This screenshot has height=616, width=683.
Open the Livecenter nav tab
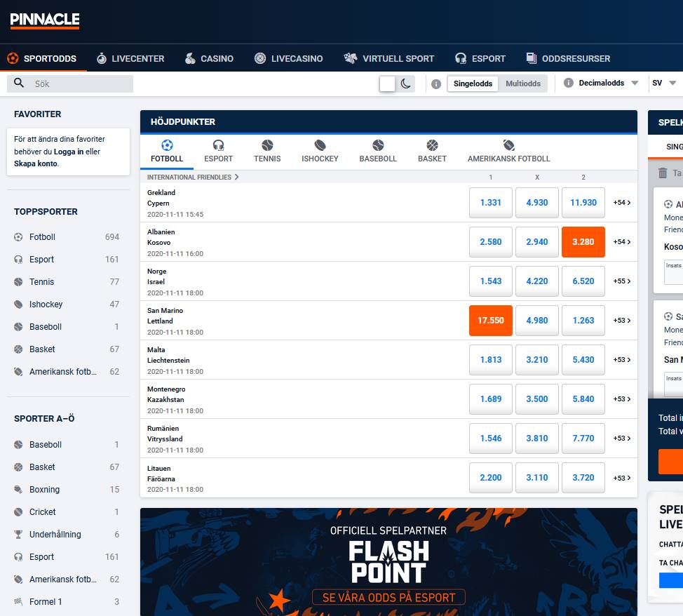click(130, 58)
